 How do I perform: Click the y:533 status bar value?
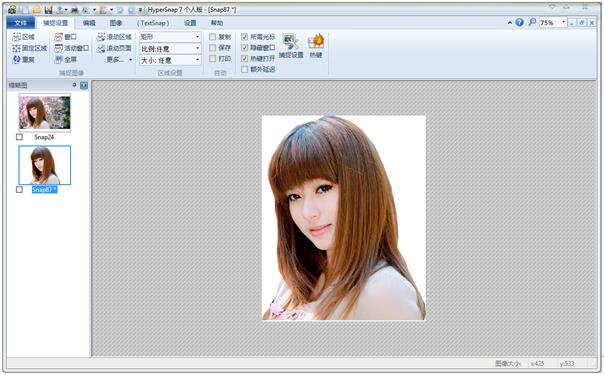[567, 363]
